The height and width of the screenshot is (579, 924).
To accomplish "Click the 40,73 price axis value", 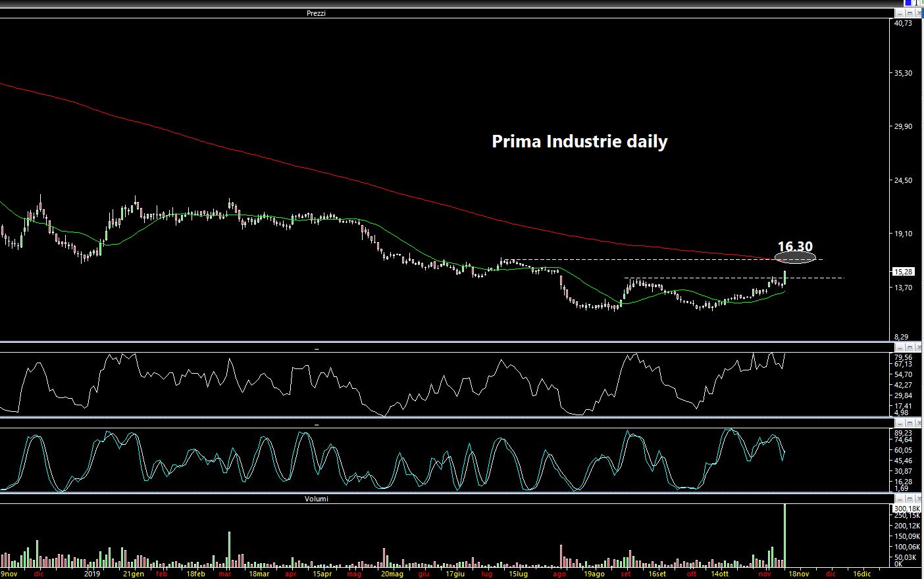I will click(x=904, y=23).
